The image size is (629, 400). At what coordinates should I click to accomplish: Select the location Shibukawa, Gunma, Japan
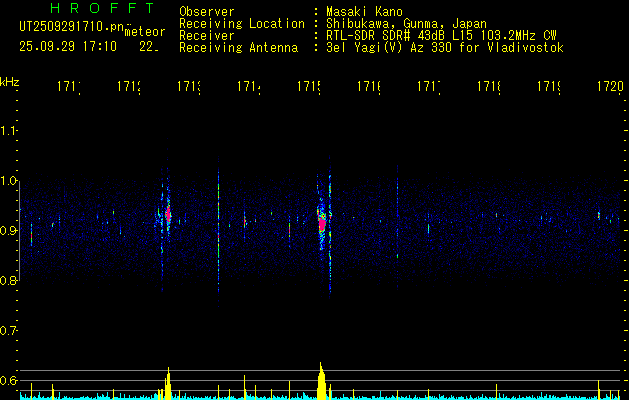point(406,24)
